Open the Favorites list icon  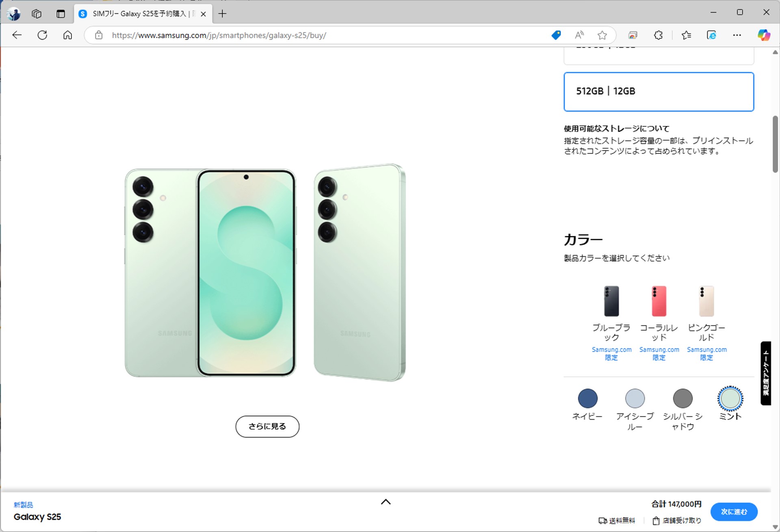tap(686, 35)
